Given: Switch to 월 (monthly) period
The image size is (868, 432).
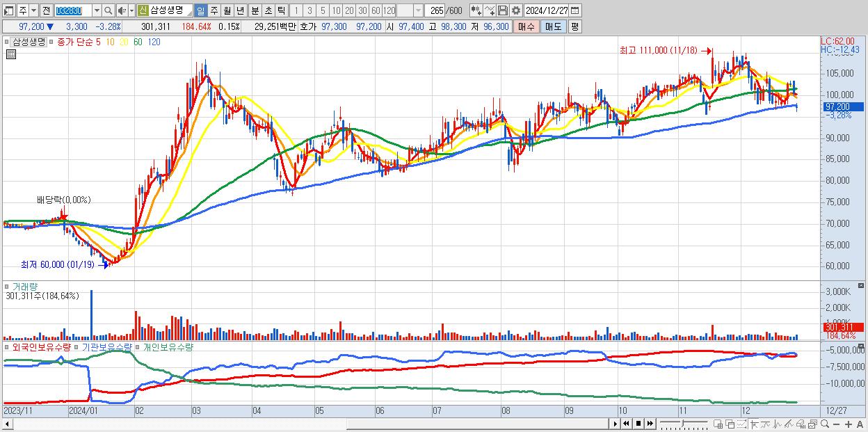Looking at the screenshot, I should click(x=227, y=10).
